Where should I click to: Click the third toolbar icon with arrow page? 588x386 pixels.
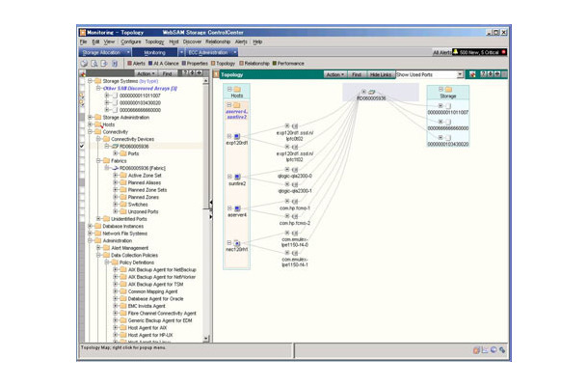[104, 64]
